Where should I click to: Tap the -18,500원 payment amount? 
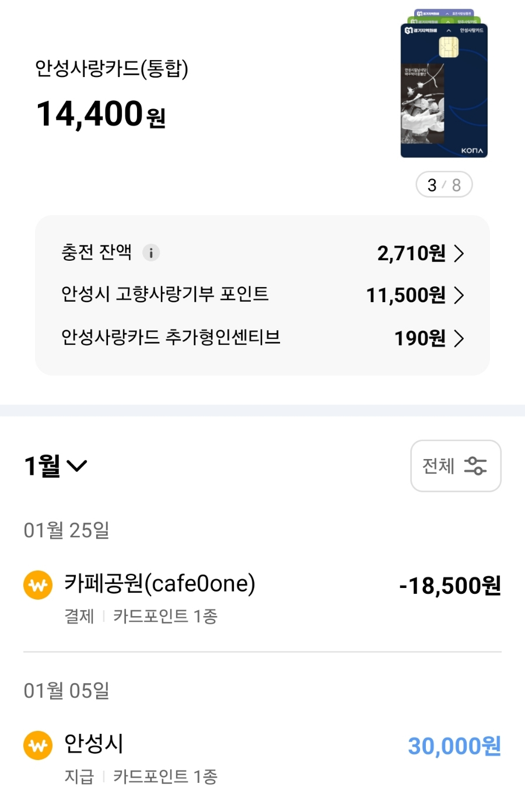[450, 586]
